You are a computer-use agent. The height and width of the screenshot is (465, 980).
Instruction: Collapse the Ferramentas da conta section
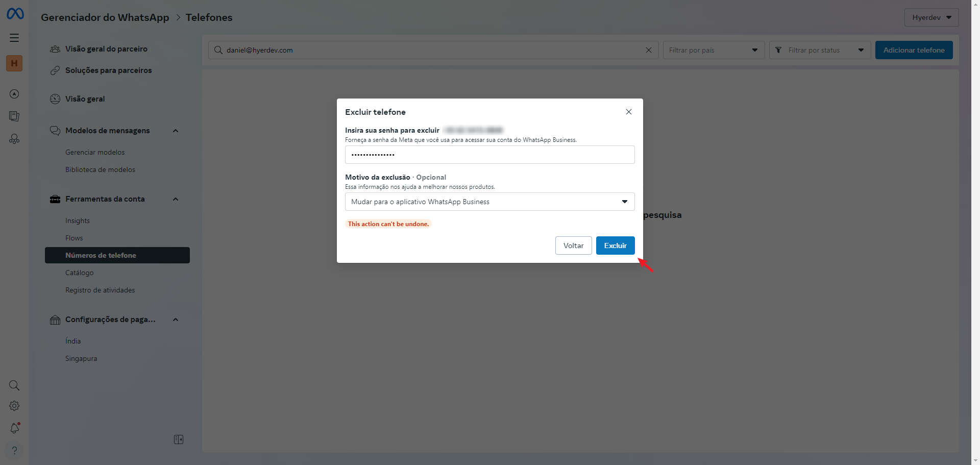176,199
